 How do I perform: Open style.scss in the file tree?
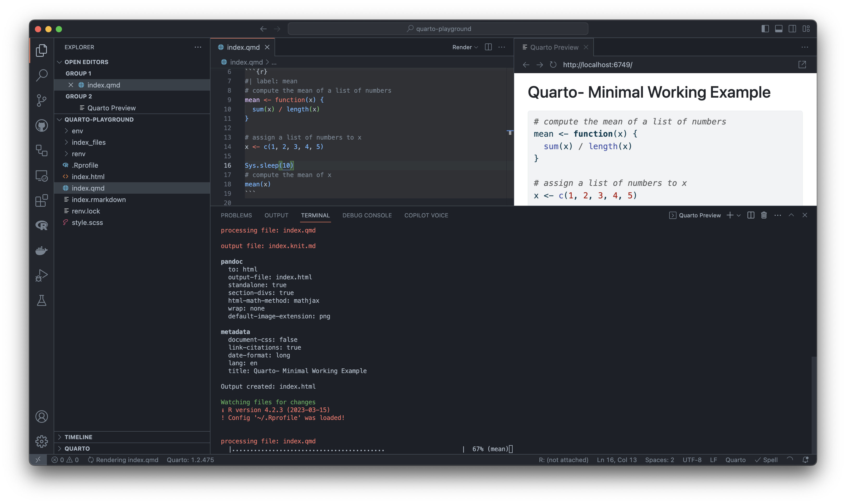pyautogui.click(x=87, y=223)
